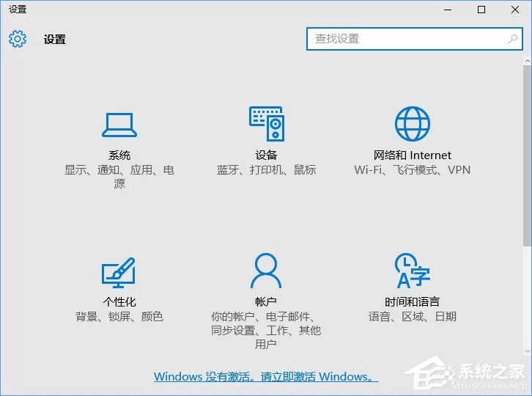Click the vertical scrollbar thumb
The width and height of the screenshot is (532, 396).
[527, 155]
